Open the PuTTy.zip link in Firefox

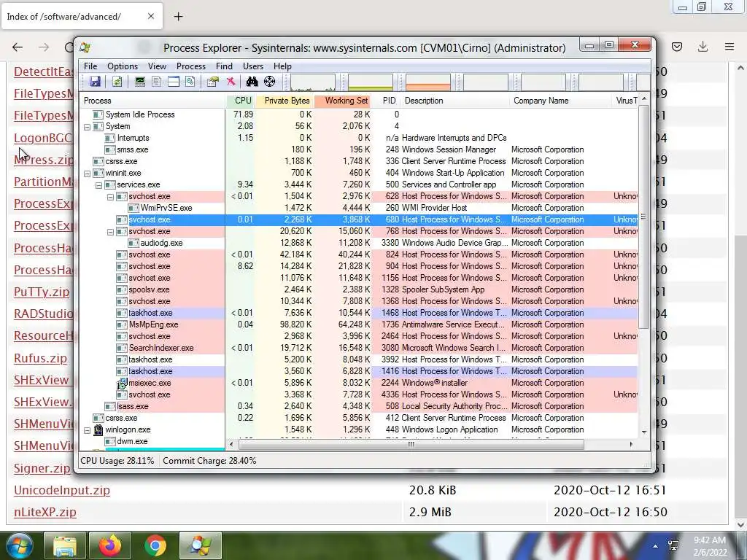tap(42, 292)
